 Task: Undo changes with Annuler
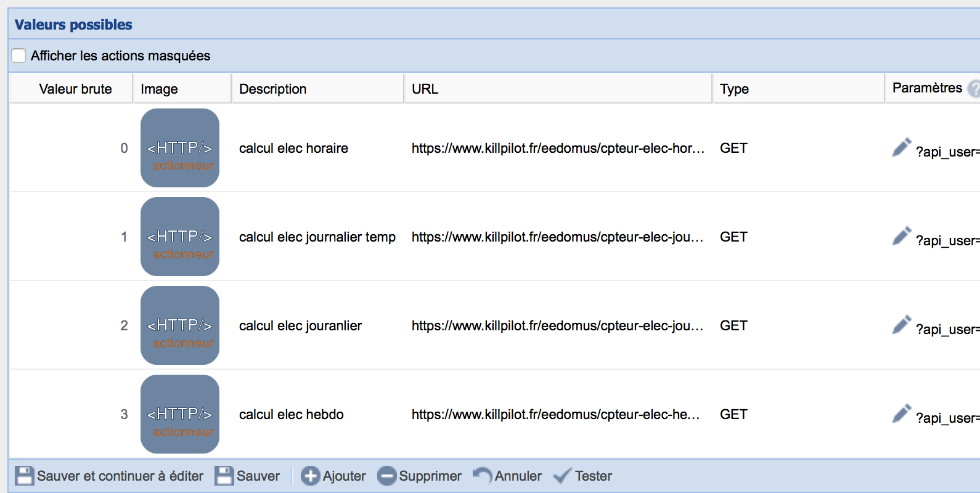[x=507, y=476]
